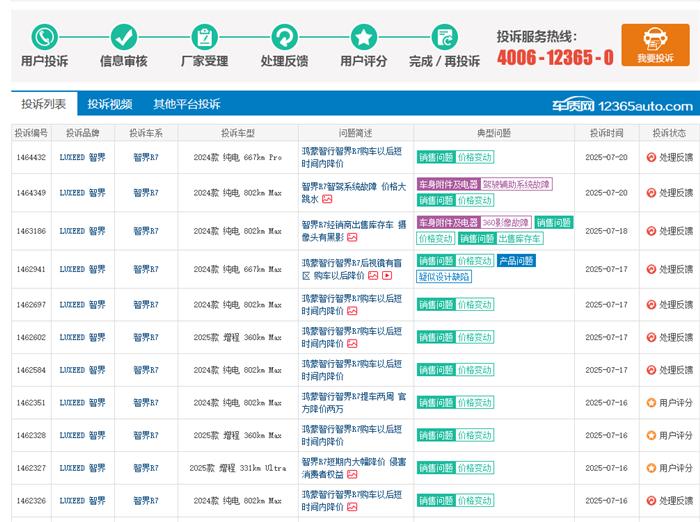Image resolution: width=700 pixels, height=522 pixels.
Task: Open LUXEED 智界 brand link in row 1464432
Action: pyautogui.click(x=82, y=157)
